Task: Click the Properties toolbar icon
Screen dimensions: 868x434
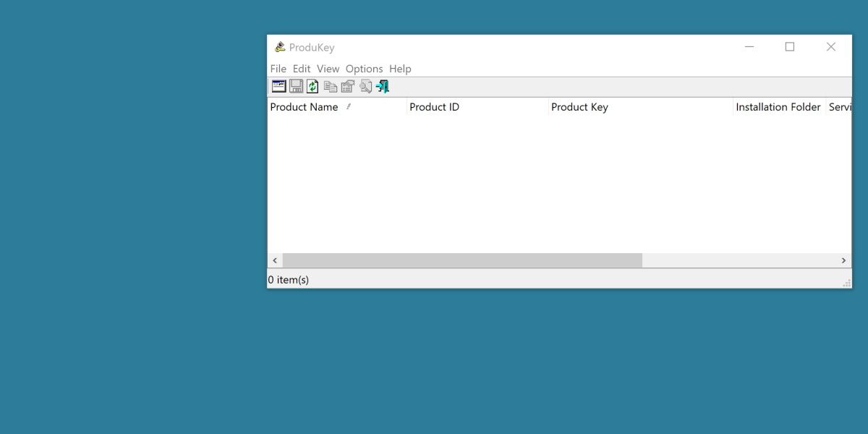Action: pyautogui.click(x=348, y=87)
